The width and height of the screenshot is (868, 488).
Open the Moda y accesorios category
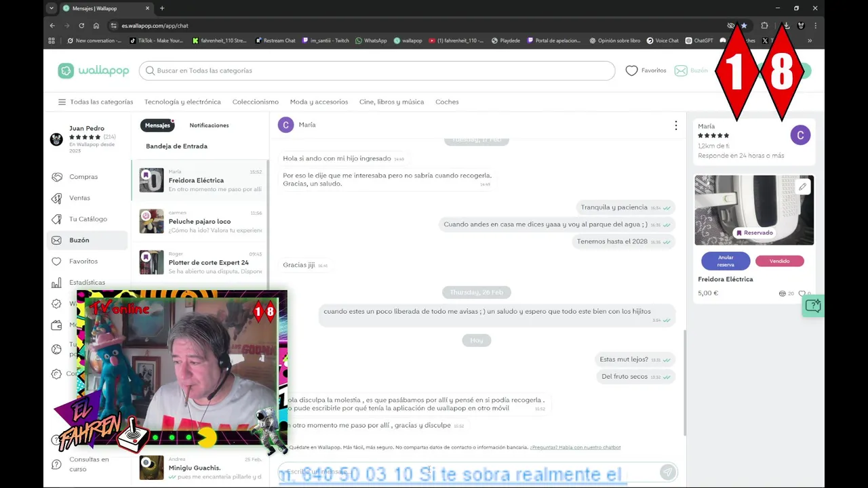(x=319, y=102)
